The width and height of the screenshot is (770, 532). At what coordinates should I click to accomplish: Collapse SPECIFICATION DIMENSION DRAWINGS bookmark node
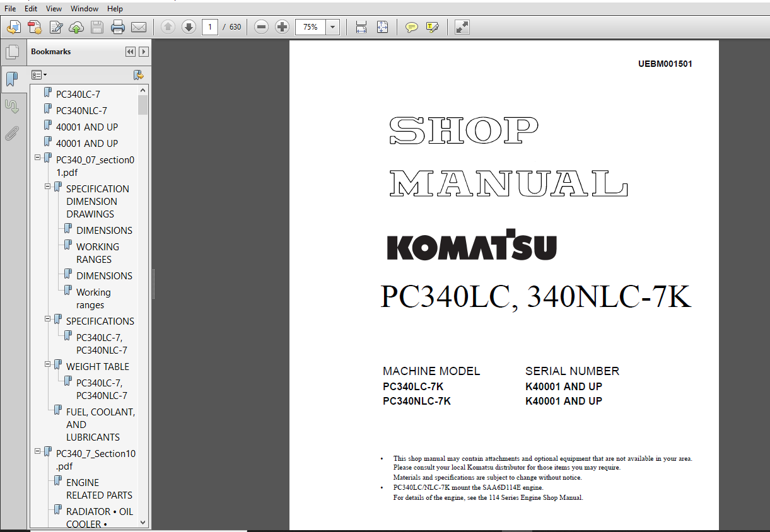pos(48,186)
